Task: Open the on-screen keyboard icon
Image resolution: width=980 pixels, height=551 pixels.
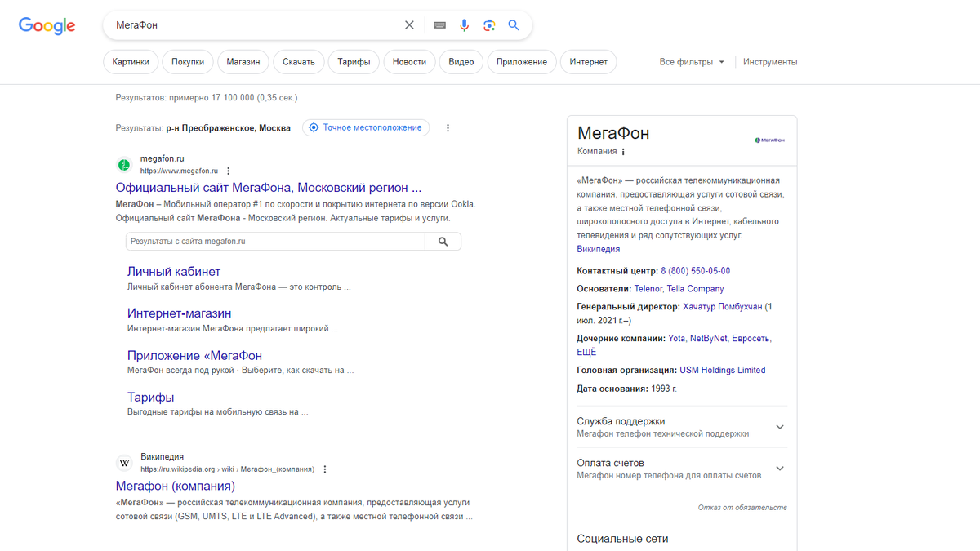Action: pyautogui.click(x=439, y=25)
